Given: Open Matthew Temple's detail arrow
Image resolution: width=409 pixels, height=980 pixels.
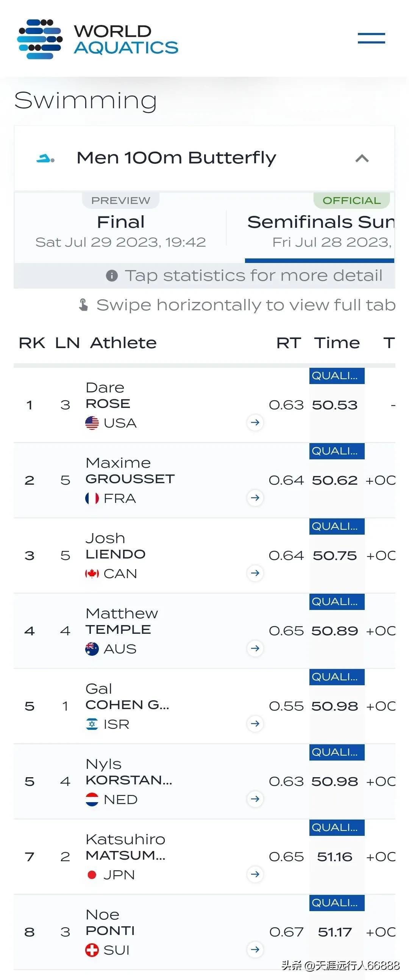Looking at the screenshot, I should pos(255,648).
